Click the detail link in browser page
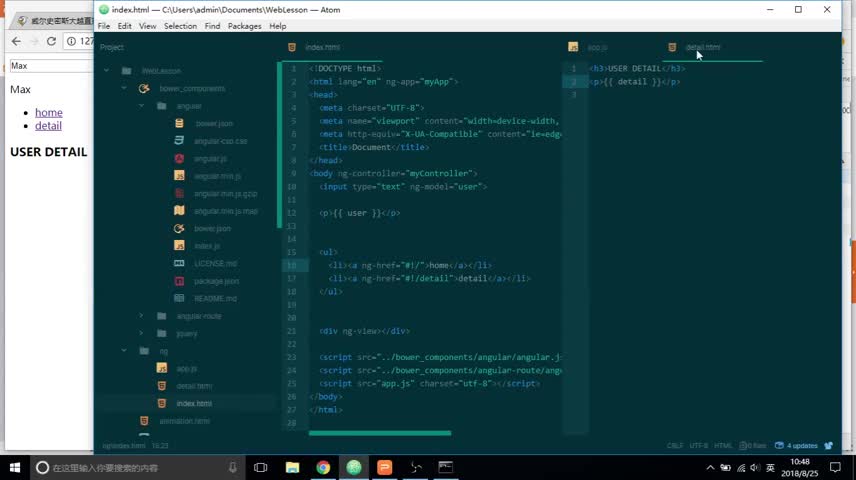The height and width of the screenshot is (480, 856). pyautogui.click(x=48, y=126)
